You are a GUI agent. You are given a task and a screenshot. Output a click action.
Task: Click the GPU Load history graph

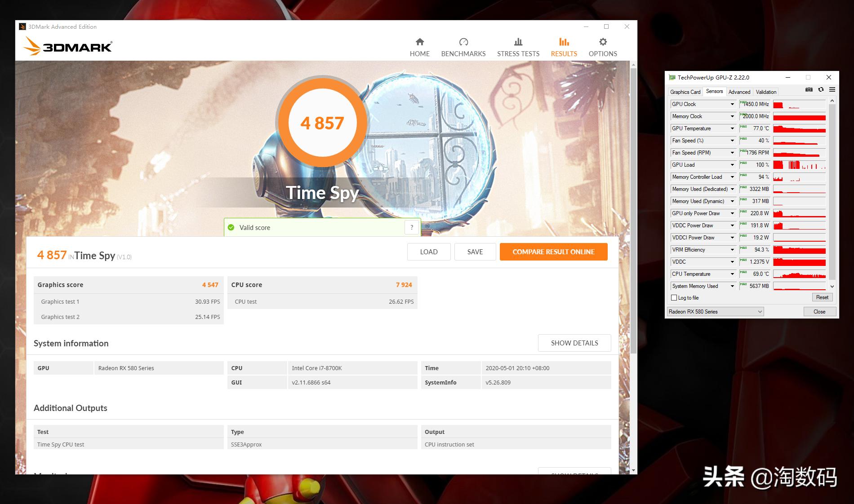pos(799,165)
